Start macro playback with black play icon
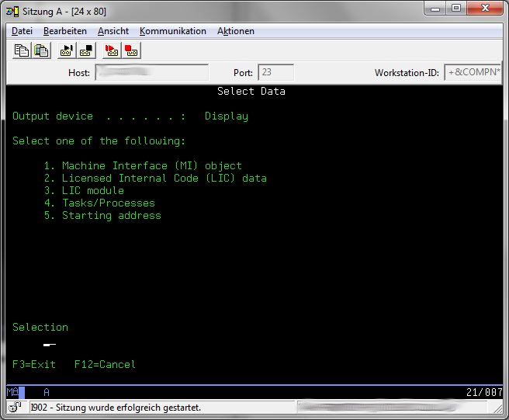This screenshot has width=509, height=420. click(67, 50)
